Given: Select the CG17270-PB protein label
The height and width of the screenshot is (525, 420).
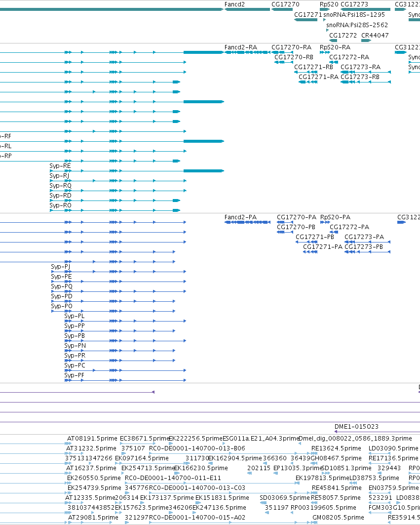Looking at the screenshot, I should 296,227.
